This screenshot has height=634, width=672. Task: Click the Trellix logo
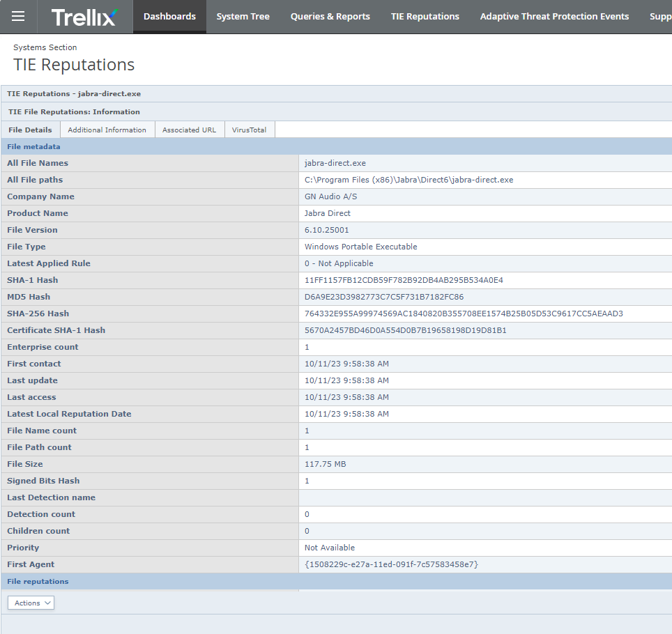[84, 17]
